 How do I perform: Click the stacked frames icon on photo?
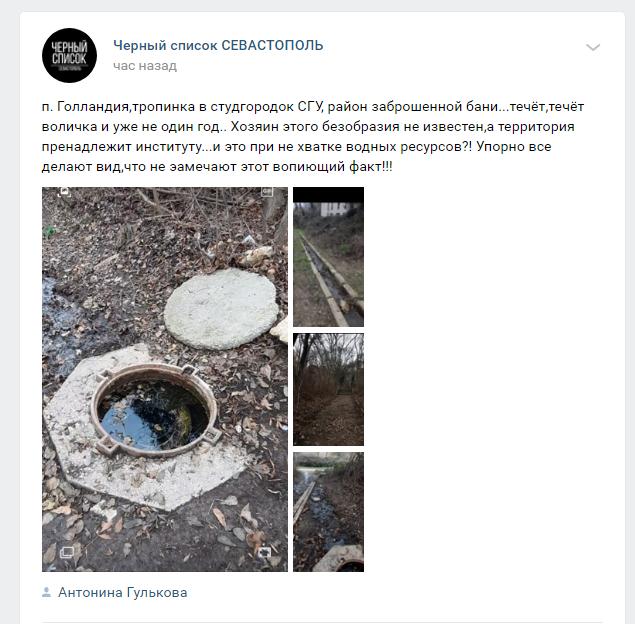(67, 552)
